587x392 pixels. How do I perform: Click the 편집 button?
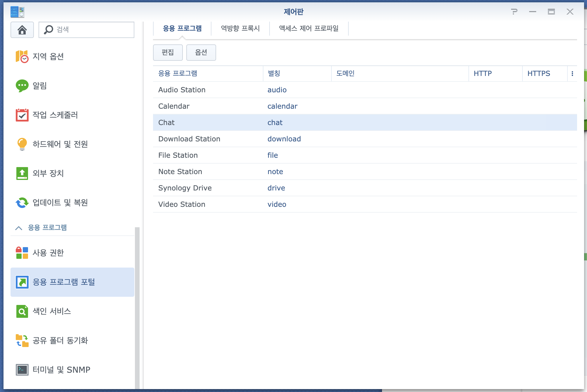click(x=168, y=53)
